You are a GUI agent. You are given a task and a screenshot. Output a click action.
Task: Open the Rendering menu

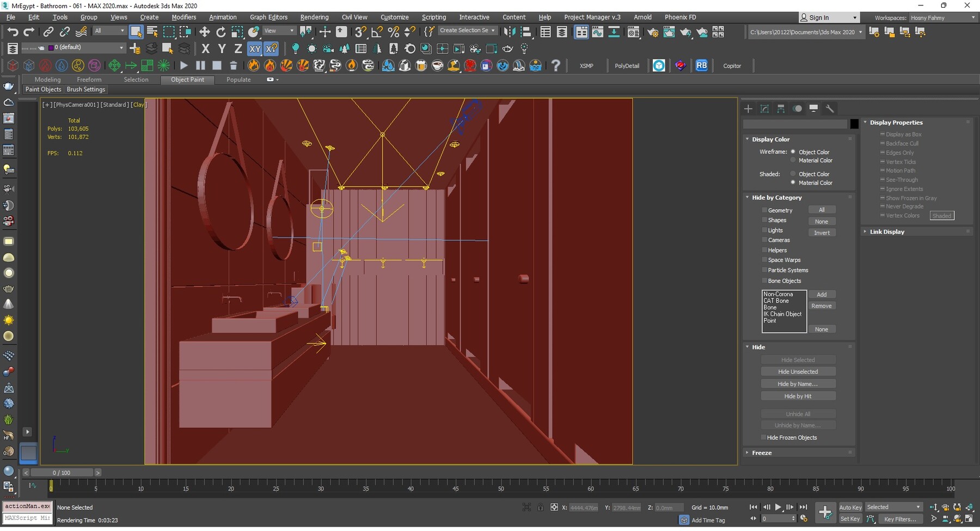[314, 17]
